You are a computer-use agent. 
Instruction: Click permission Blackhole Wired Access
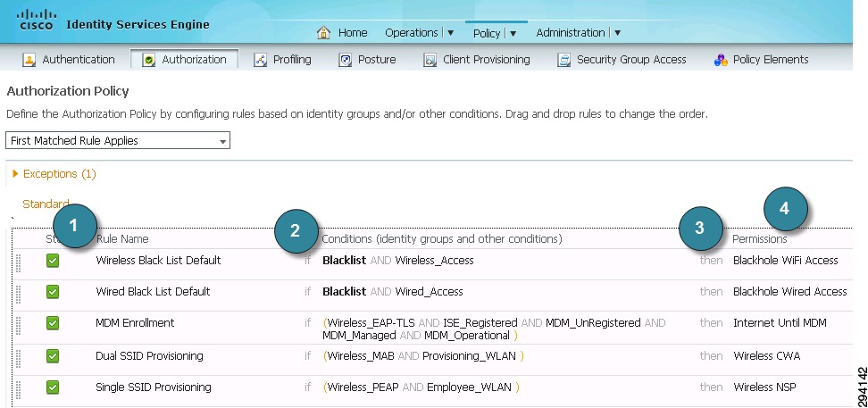pos(790,291)
